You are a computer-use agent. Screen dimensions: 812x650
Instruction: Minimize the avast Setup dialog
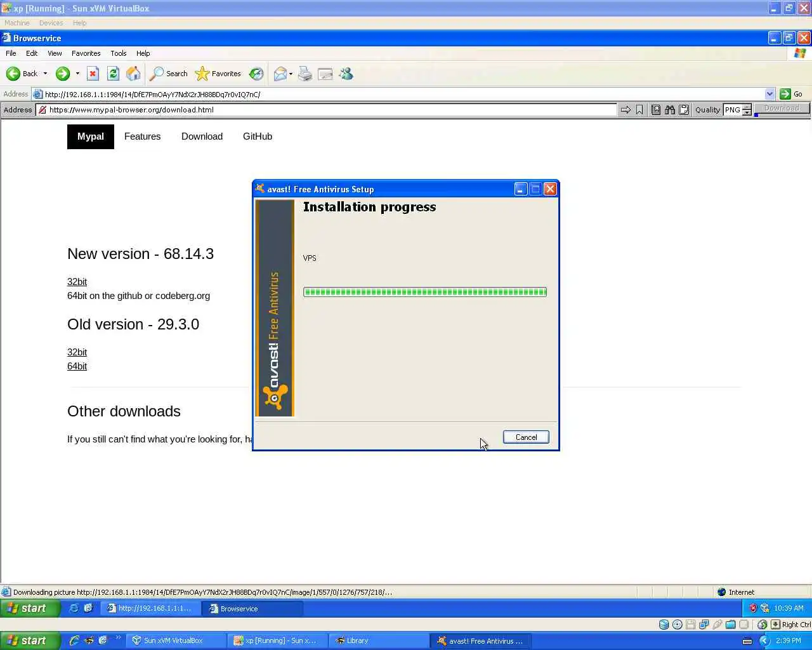click(x=521, y=189)
